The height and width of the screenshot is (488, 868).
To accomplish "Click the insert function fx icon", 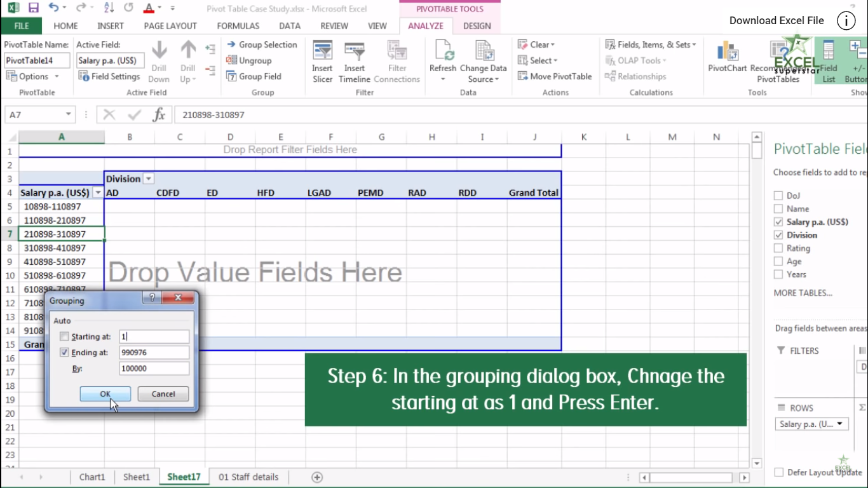I will 159,115.
